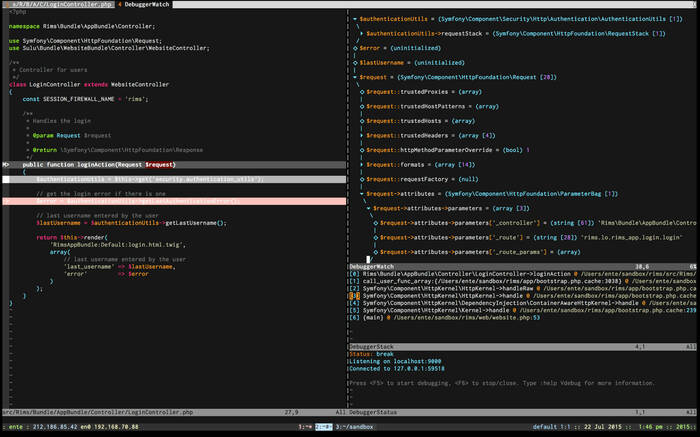Expand $authenticationUtils->requestStack node
Image resolution: width=700 pixels, height=437 pixels.
360,33
